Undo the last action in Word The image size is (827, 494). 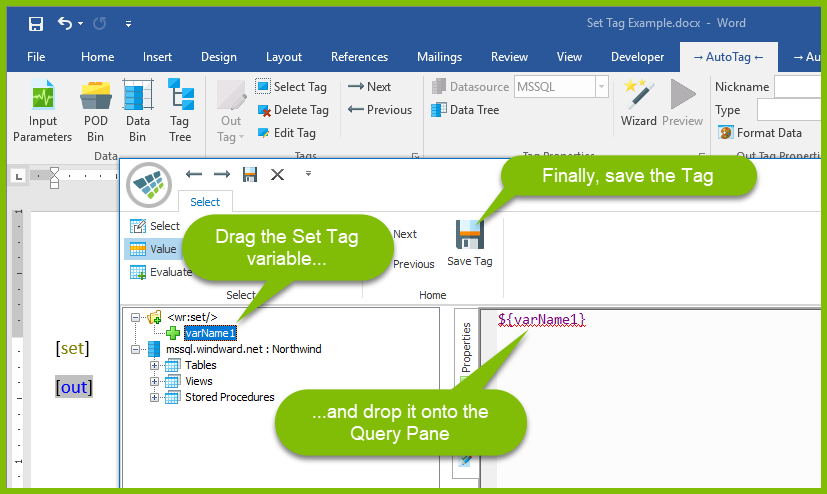65,23
